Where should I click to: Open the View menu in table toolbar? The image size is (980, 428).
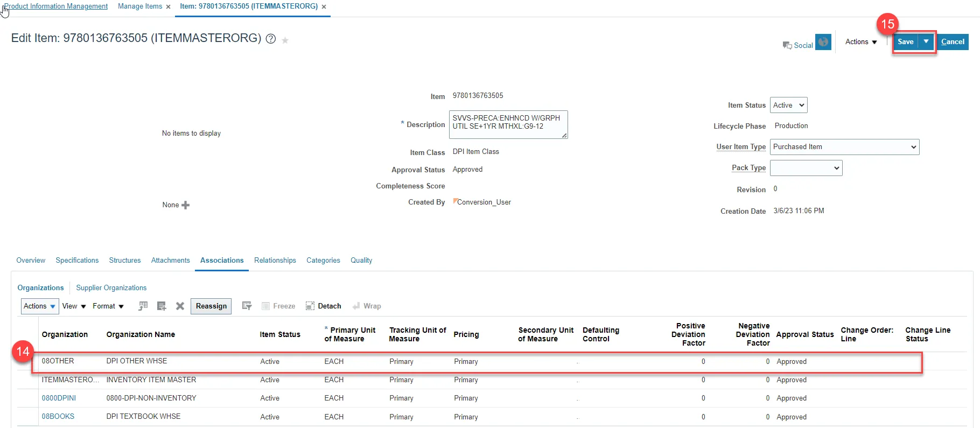tap(74, 306)
